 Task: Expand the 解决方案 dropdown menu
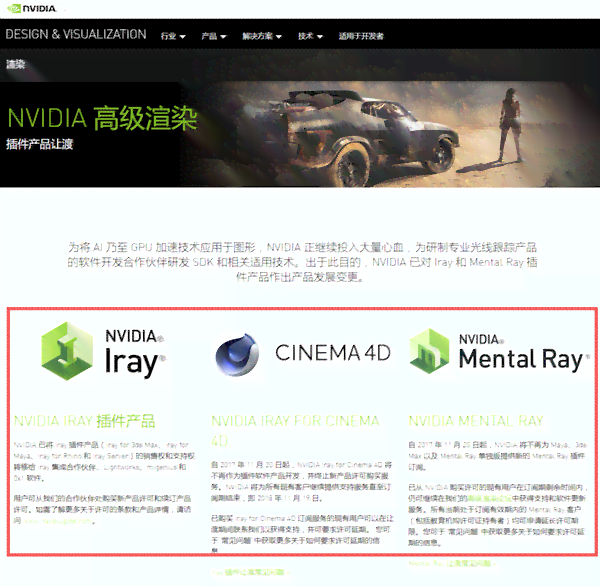point(262,36)
